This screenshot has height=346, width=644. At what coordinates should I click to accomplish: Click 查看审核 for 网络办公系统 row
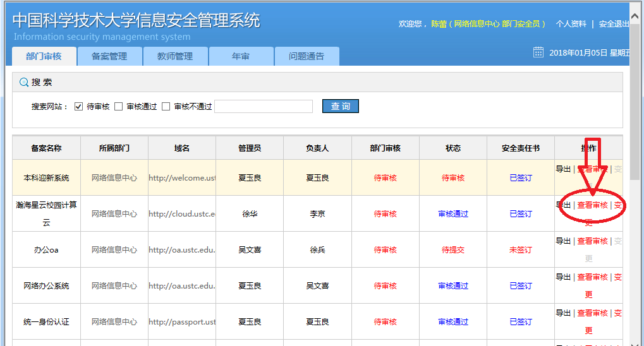pyautogui.click(x=593, y=277)
